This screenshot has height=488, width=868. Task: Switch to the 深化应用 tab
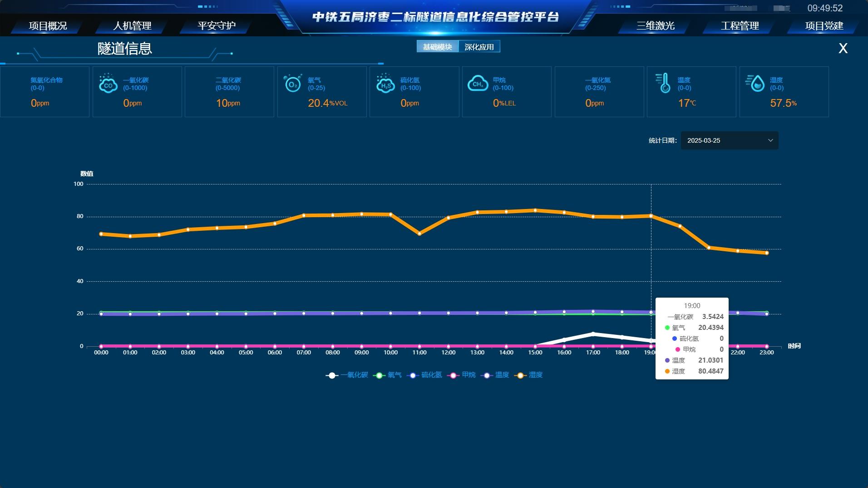(x=479, y=47)
